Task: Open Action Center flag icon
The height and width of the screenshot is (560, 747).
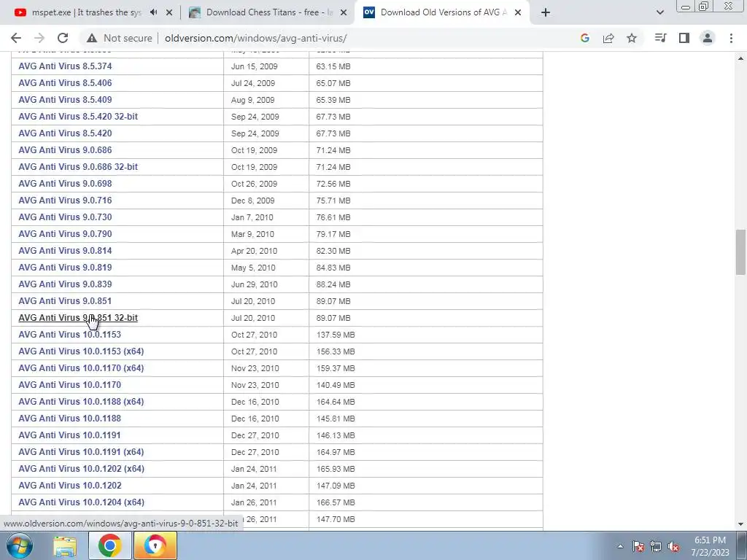Action: click(x=638, y=546)
